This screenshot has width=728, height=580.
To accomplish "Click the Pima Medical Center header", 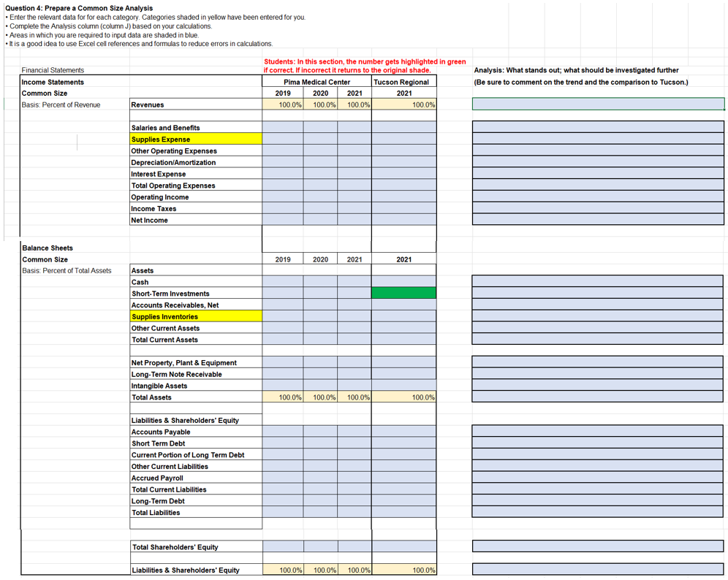I will pos(316,82).
